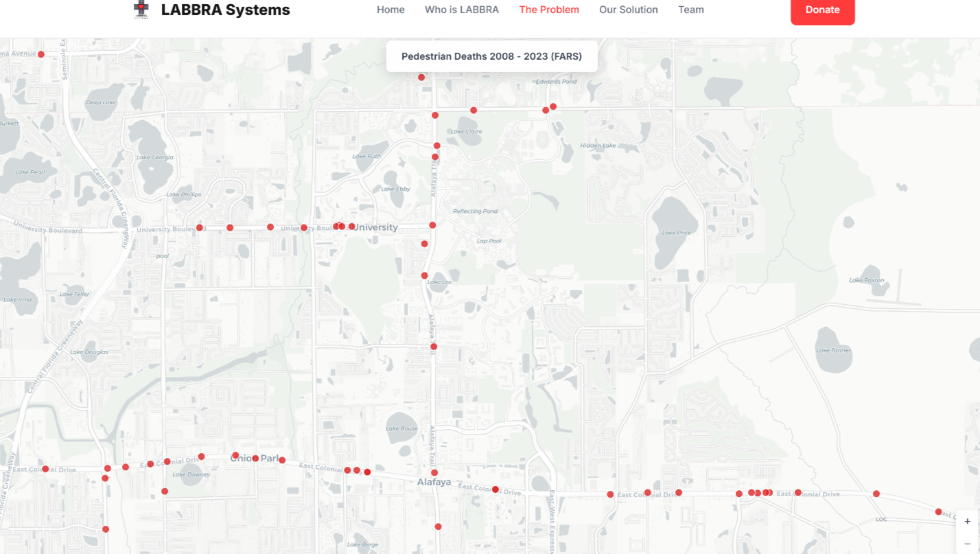Screen dimensions: 980x554
Task: Go to the Home page
Action: click(390, 10)
